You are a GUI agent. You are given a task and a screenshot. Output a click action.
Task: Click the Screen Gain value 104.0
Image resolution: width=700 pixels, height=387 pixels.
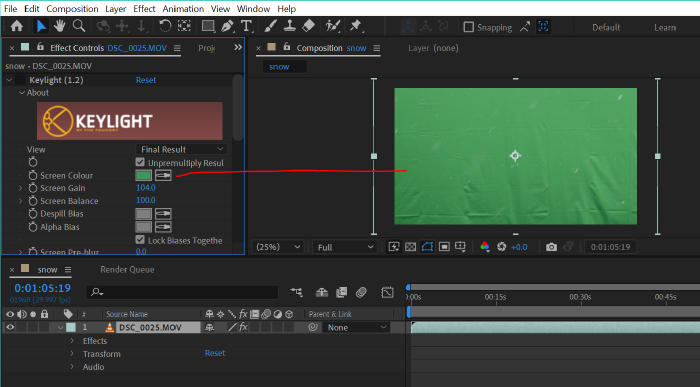coord(146,188)
